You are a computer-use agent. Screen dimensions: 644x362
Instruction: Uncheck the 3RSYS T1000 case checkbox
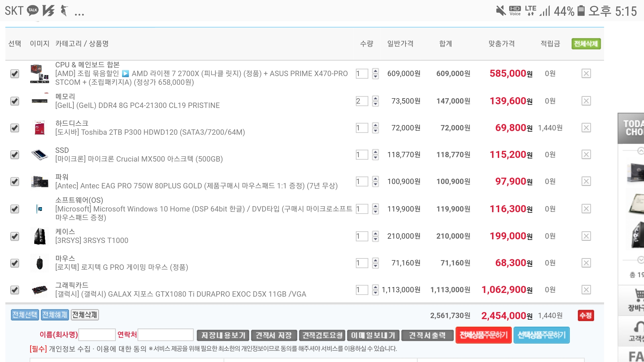(x=14, y=236)
